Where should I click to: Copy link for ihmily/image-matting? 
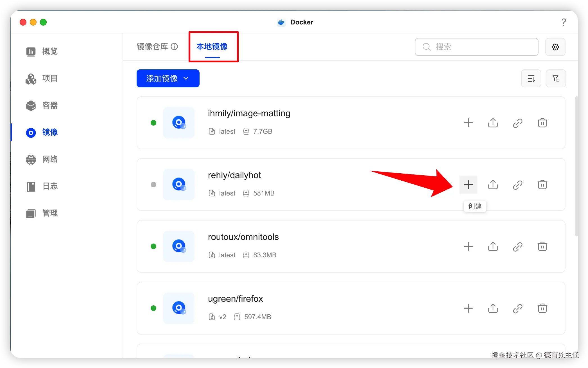click(x=518, y=123)
